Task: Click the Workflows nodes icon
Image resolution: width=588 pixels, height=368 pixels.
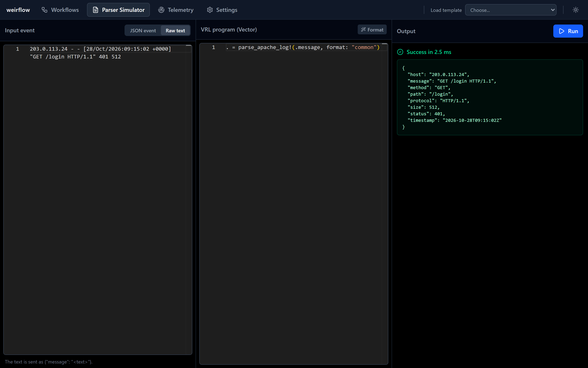Action: click(44, 10)
